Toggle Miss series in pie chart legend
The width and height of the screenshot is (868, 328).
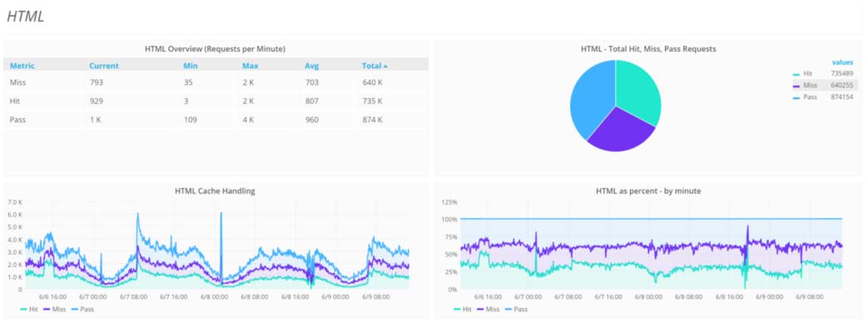pos(809,85)
